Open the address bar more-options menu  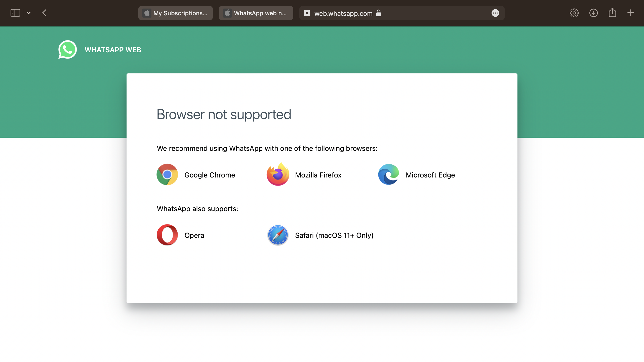point(495,13)
